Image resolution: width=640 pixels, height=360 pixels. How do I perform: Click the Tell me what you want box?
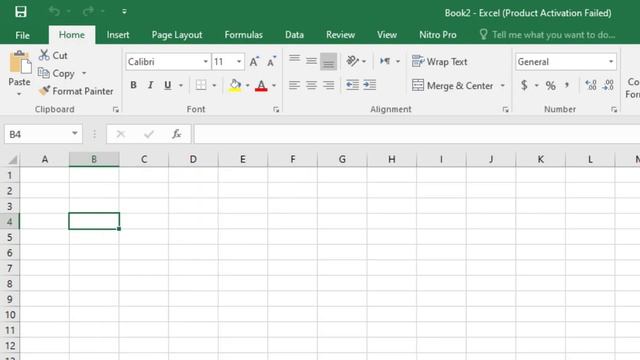tap(547, 35)
